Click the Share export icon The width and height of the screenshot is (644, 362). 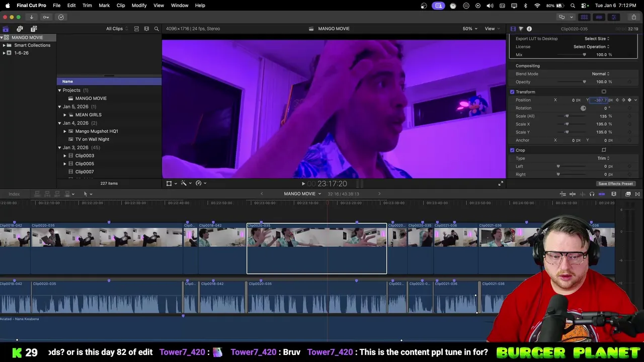(x=633, y=17)
